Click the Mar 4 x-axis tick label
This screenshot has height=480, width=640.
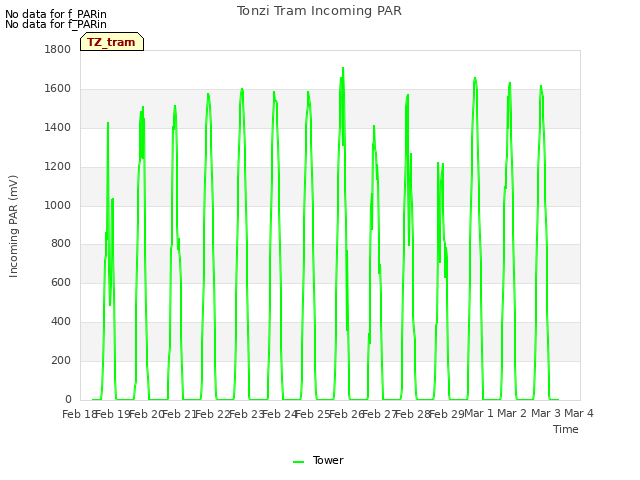point(578,413)
